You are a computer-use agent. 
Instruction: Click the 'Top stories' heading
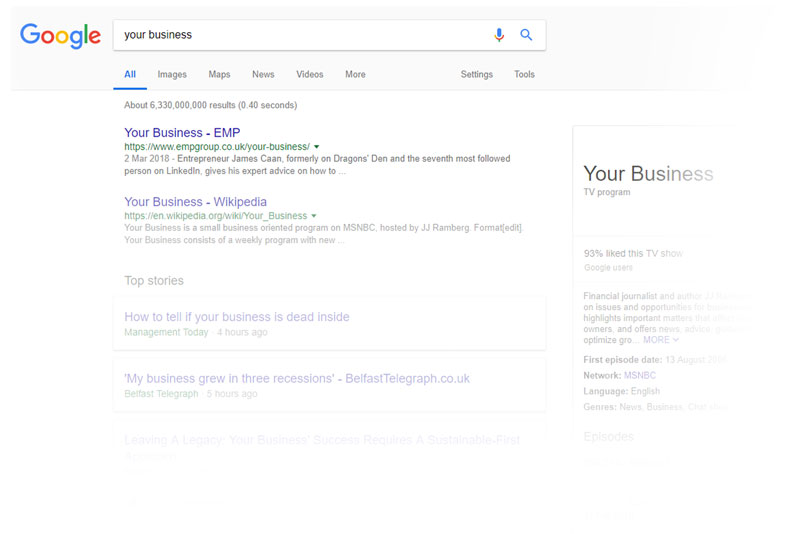pyautogui.click(x=154, y=281)
